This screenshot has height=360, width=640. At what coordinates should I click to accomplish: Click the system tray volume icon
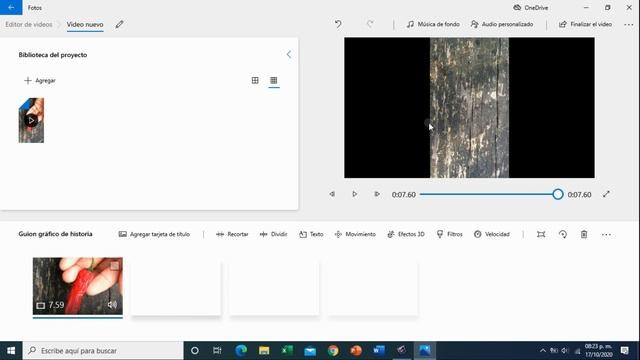pos(565,351)
